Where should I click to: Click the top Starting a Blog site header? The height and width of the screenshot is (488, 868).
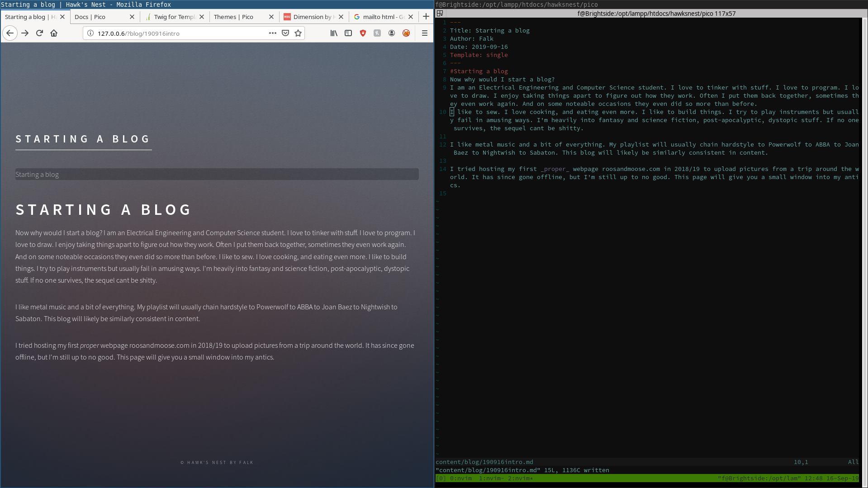tap(83, 139)
